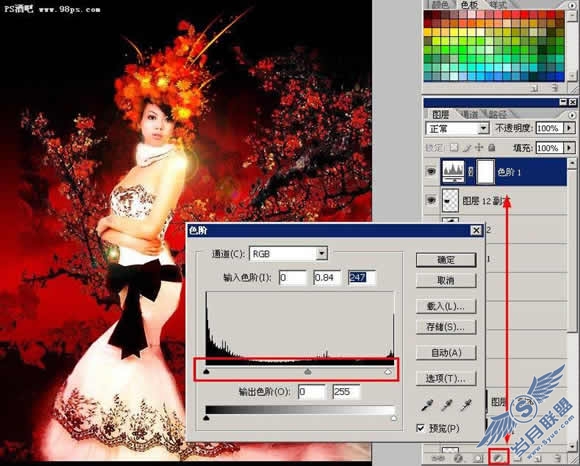
Task: Click the white output levels slider handle
Action: click(394, 418)
